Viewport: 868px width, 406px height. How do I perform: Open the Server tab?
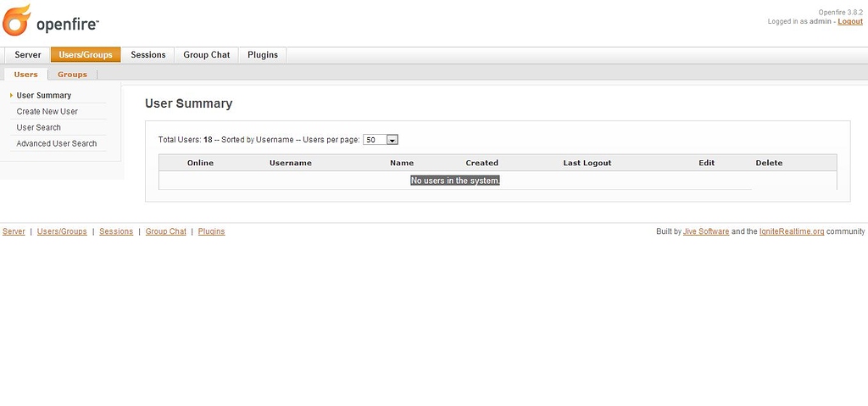(28, 55)
